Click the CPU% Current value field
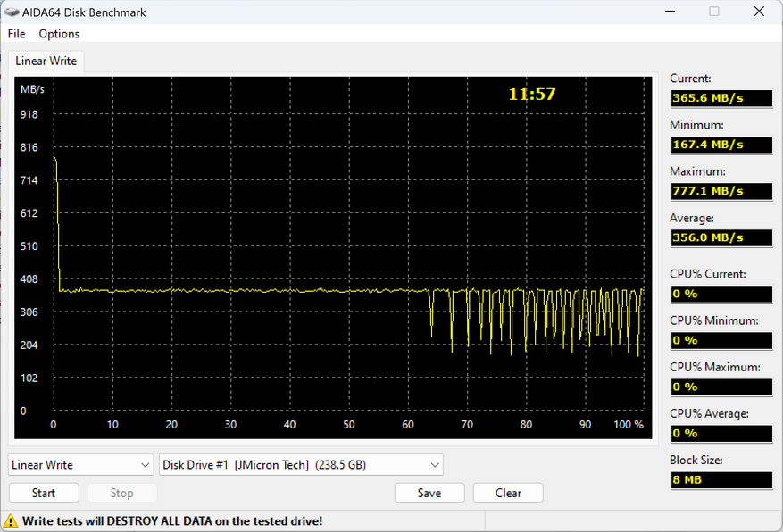 721,294
